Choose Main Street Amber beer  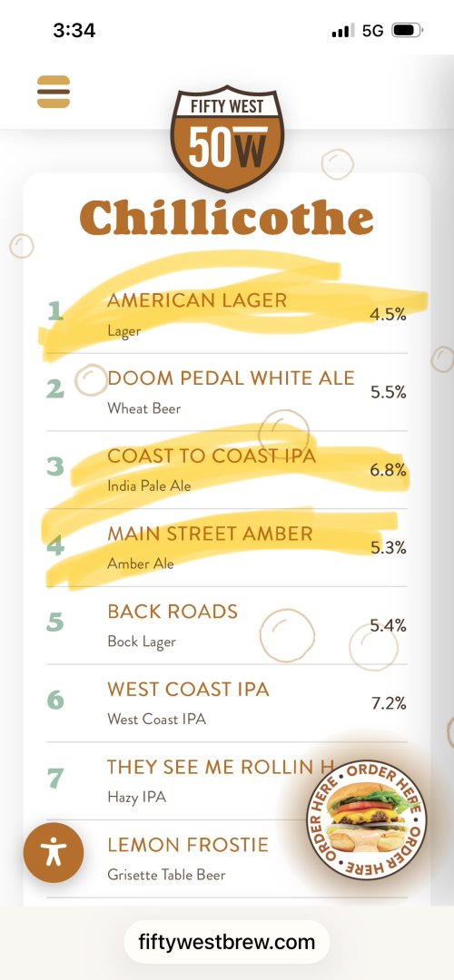(227, 547)
